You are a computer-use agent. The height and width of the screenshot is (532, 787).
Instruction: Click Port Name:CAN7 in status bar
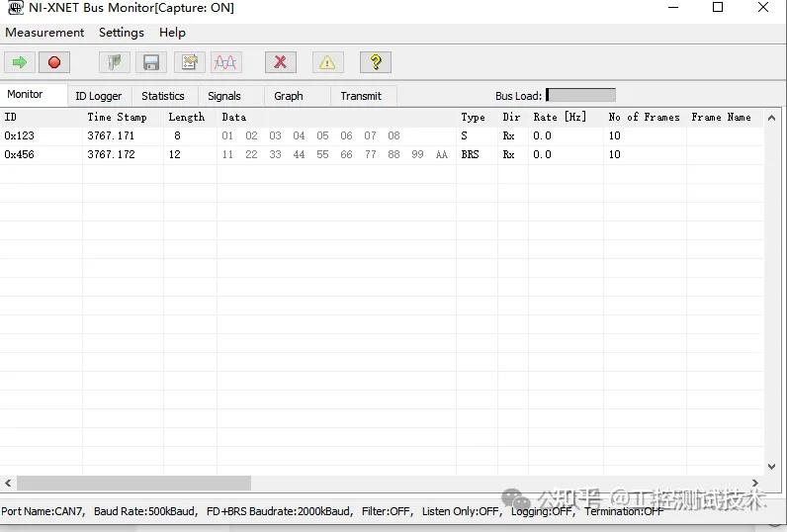pyautogui.click(x=43, y=511)
